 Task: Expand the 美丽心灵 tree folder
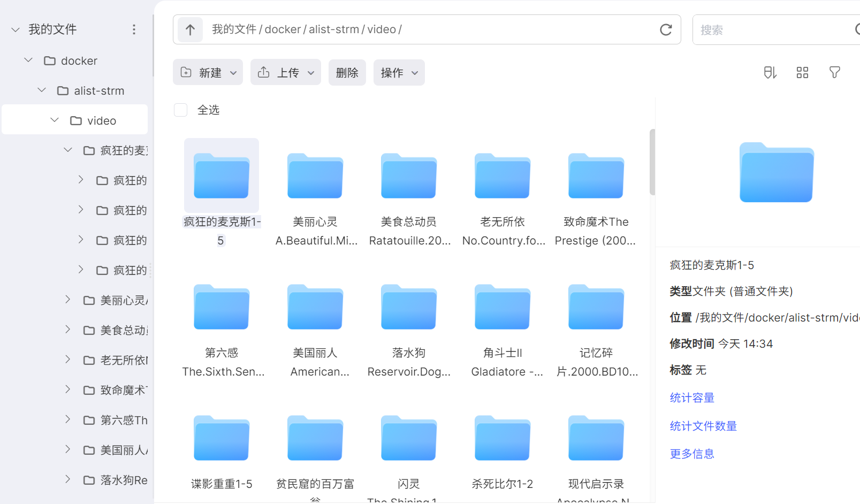[67, 300]
